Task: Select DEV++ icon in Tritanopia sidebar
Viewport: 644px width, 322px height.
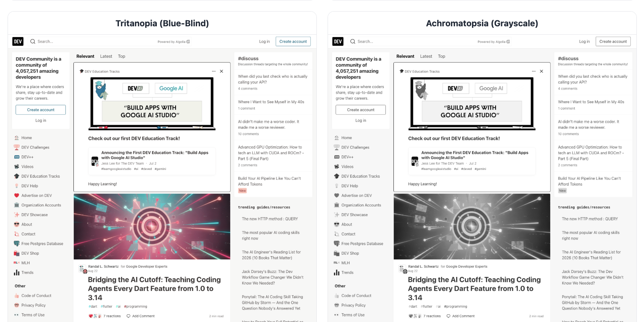Action: click(x=17, y=157)
